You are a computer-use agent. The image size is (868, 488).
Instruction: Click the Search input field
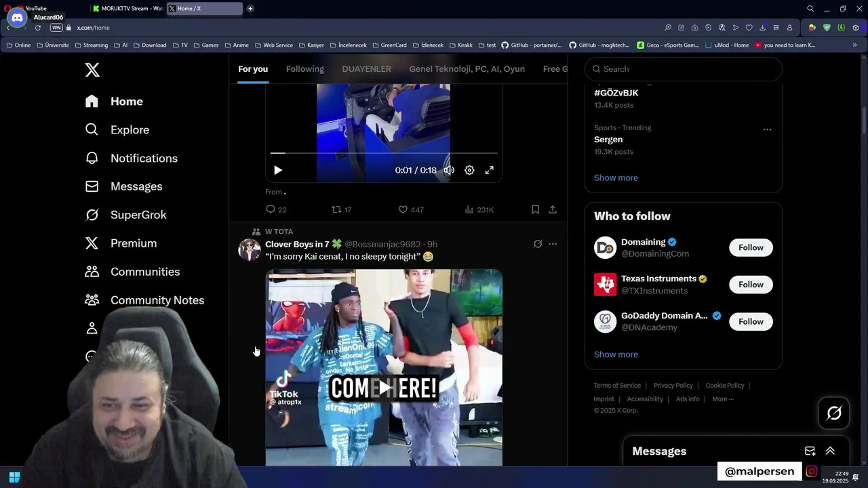(684, 69)
